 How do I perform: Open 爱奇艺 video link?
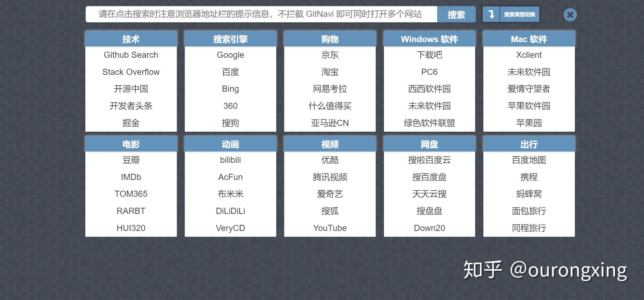point(330,194)
